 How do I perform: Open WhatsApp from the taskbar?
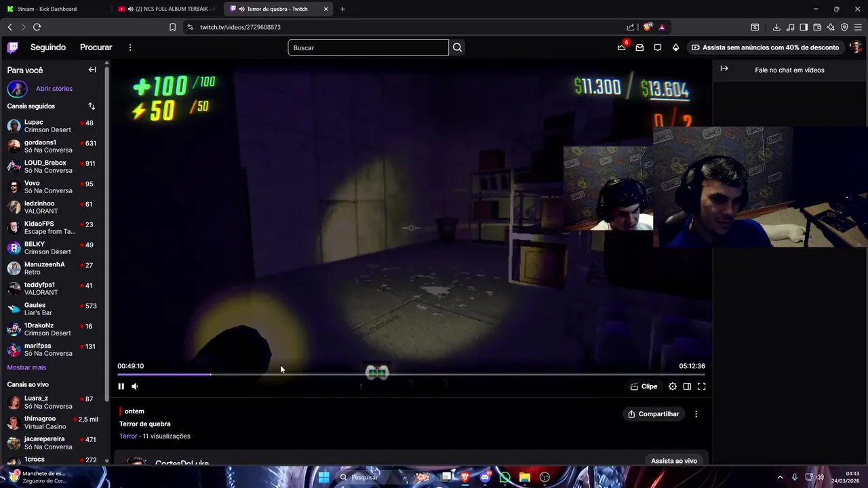505,477
